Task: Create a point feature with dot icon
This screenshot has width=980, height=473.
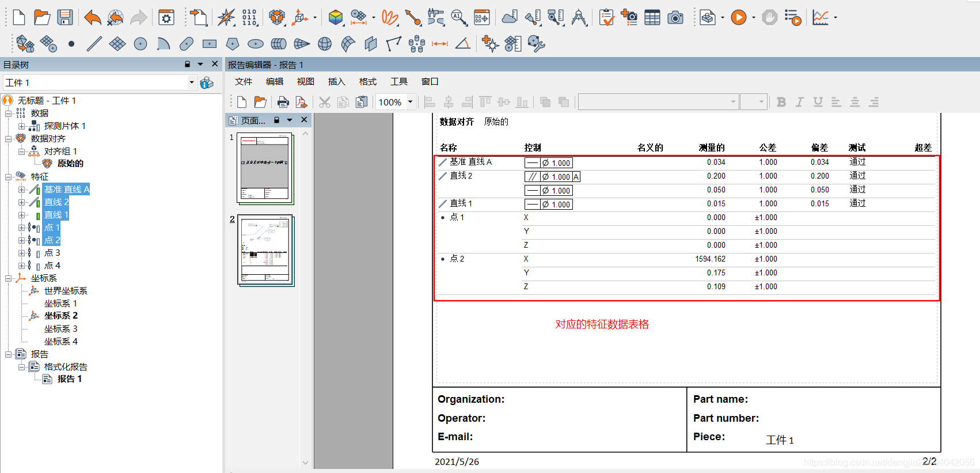Action: coord(71,44)
